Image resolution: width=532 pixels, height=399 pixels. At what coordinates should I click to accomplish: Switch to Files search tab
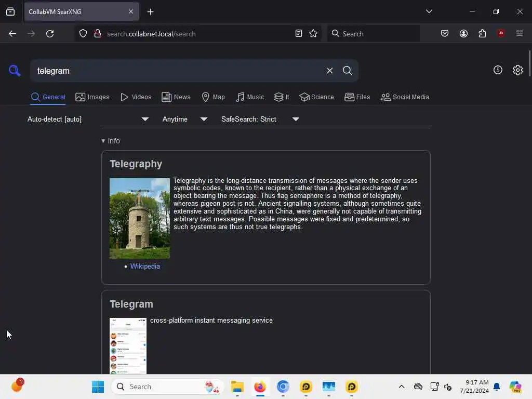click(x=357, y=97)
